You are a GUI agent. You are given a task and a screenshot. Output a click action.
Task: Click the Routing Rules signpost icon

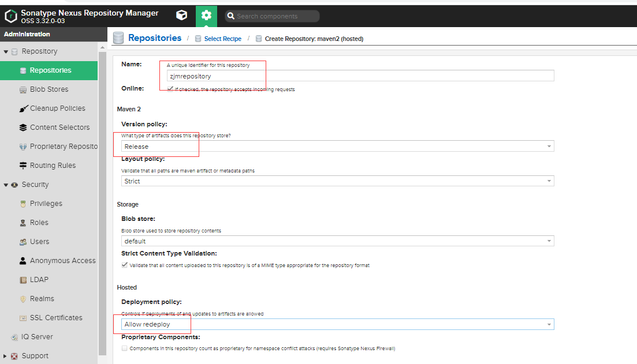click(23, 166)
